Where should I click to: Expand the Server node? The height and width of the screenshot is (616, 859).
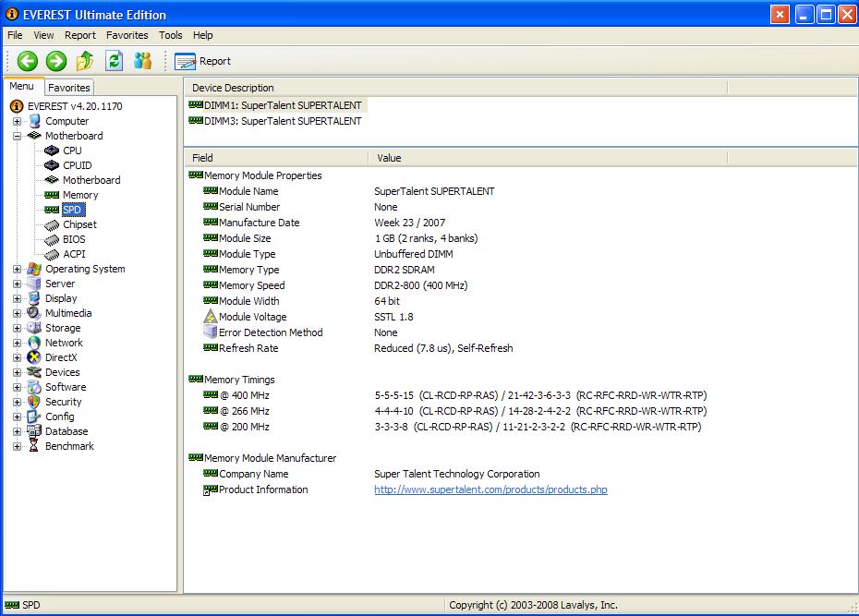point(17,284)
